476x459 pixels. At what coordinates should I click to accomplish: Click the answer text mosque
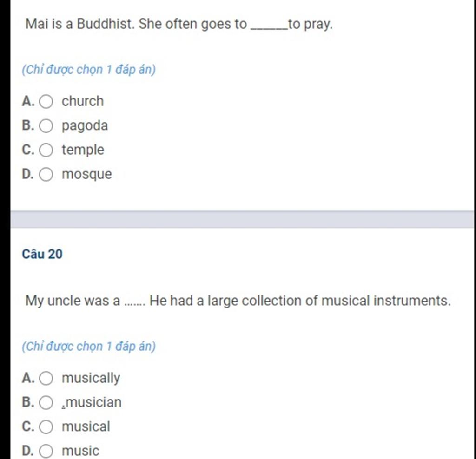click(87, 175)
